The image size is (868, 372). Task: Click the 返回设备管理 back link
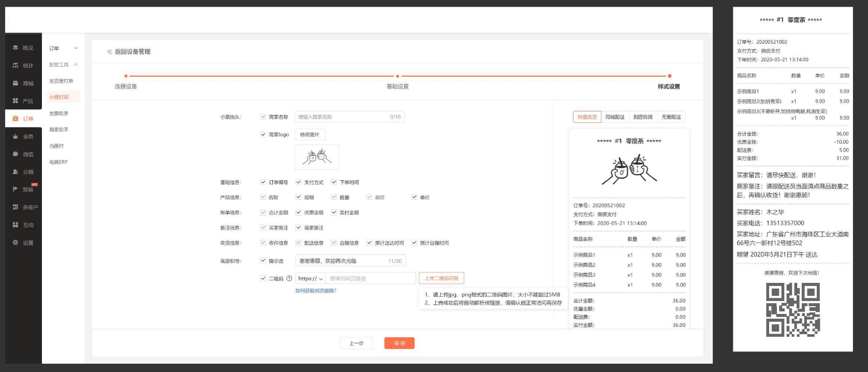click(x=133, y=52)
